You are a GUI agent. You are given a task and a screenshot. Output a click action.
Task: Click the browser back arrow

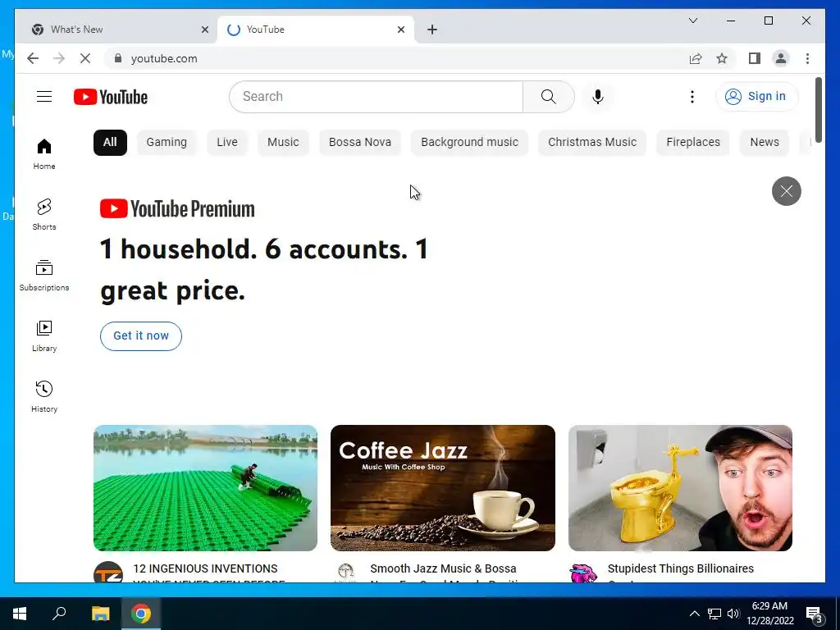coord(33,58)
